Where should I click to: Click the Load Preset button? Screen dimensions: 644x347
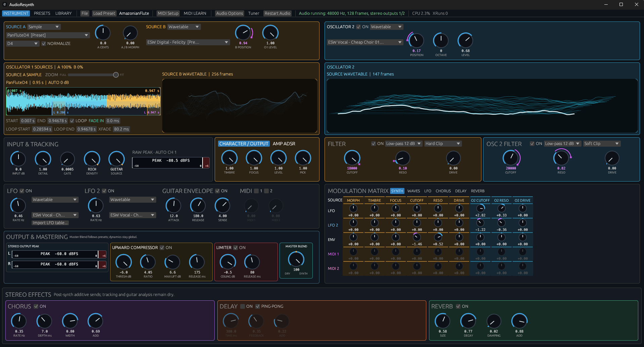click(104, 13)
